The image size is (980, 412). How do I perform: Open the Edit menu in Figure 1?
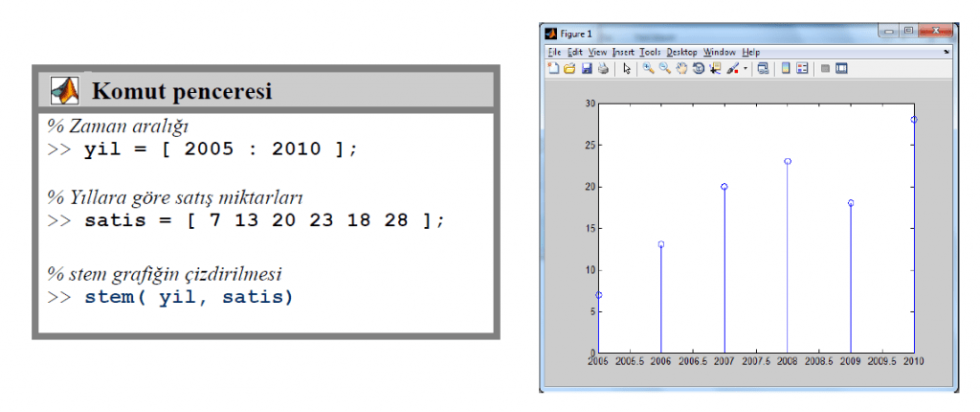coord(575,52)
